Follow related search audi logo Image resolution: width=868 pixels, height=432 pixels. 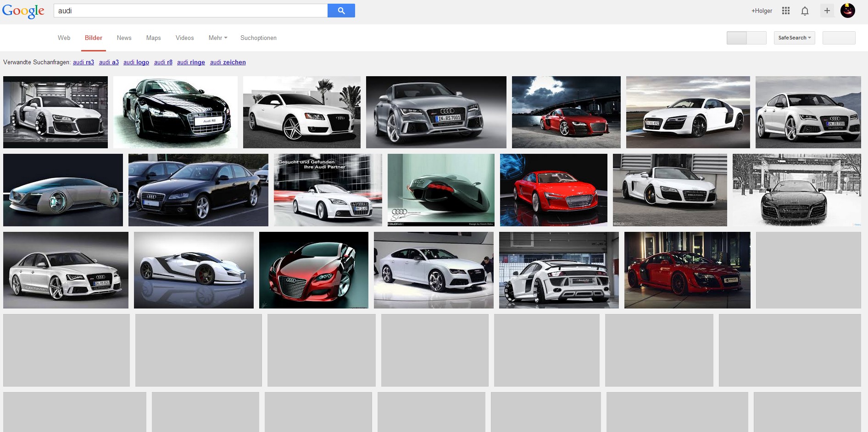(x=136, y=62)
